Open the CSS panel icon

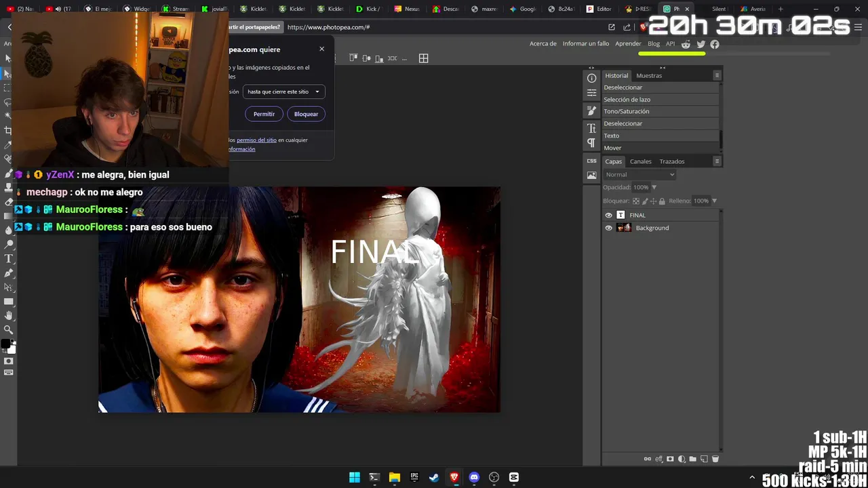click(591, 161)
